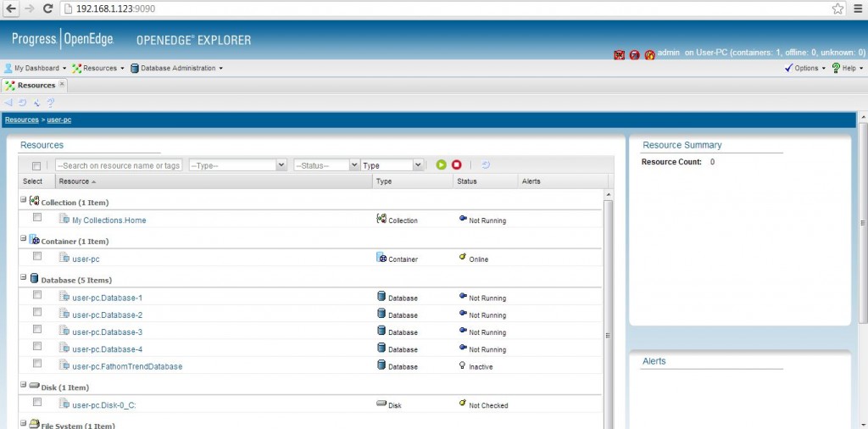Collapse the Database (5 Items) group
The height and width of the screenshot is (429, 868).
coord(24,276)
